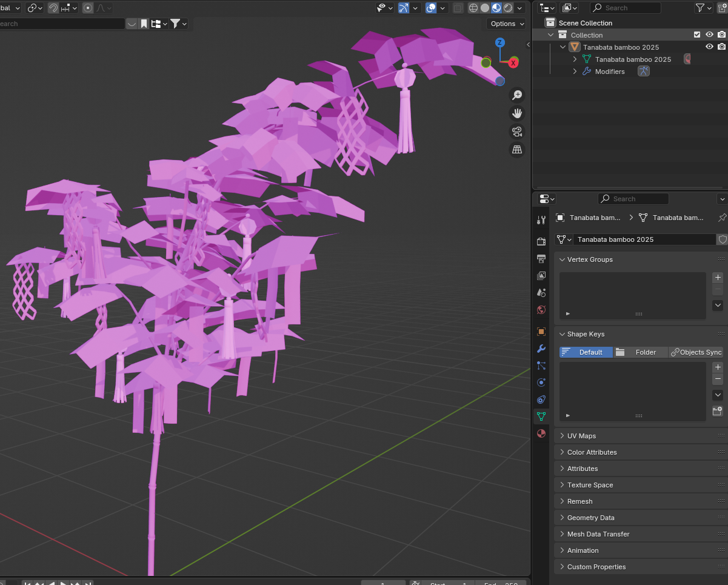Expand the Custom Properties panel
The width and height of the screenshot is (728, 585).
[x=641, y=567]
